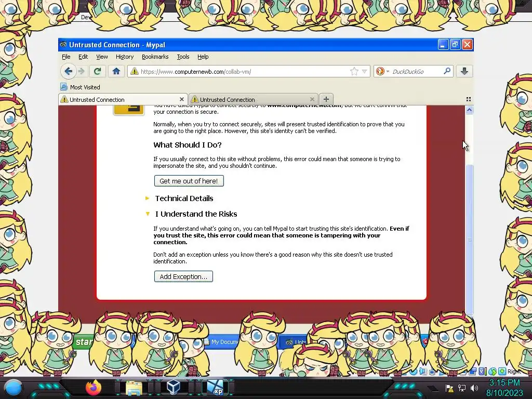Open the File menu
The width and height of the screenshot is (532, 399).
66,57
